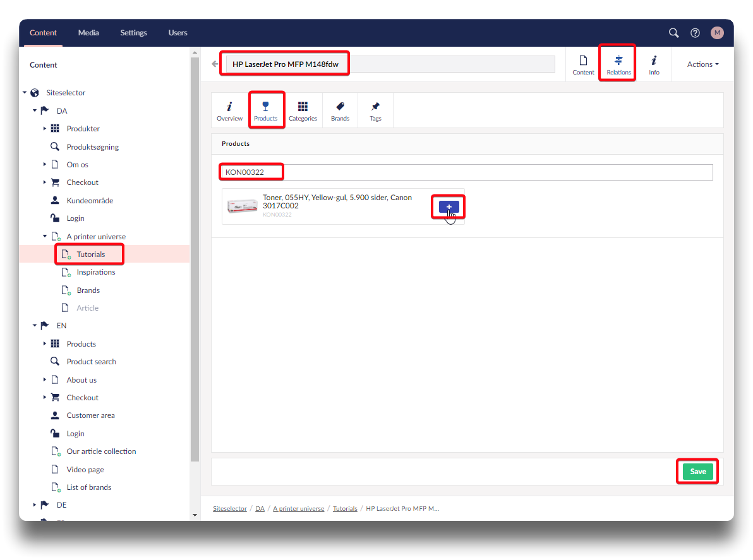
Task: Switch to the Overview tab
Action: tap(229, 110)
